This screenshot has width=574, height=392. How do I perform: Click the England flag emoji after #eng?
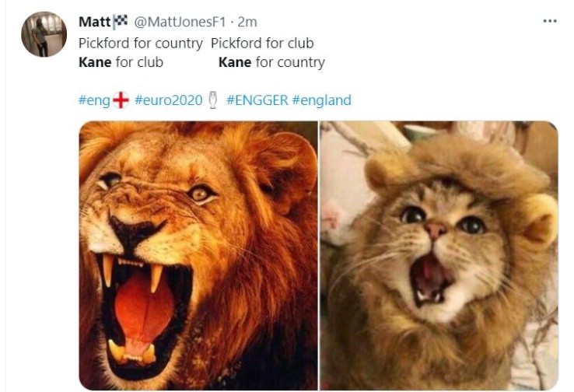pos(121,100)
